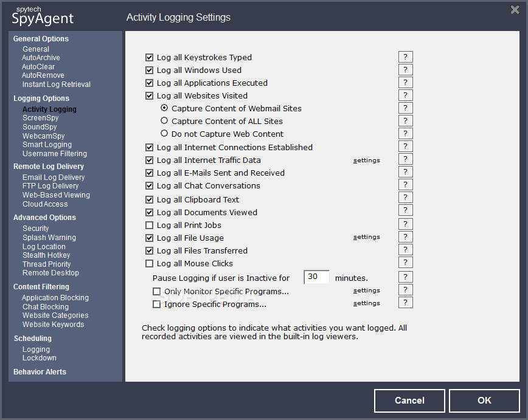Open Email Log Delivery settings
This screenshot has width=528, height=420.
[54, 177]
